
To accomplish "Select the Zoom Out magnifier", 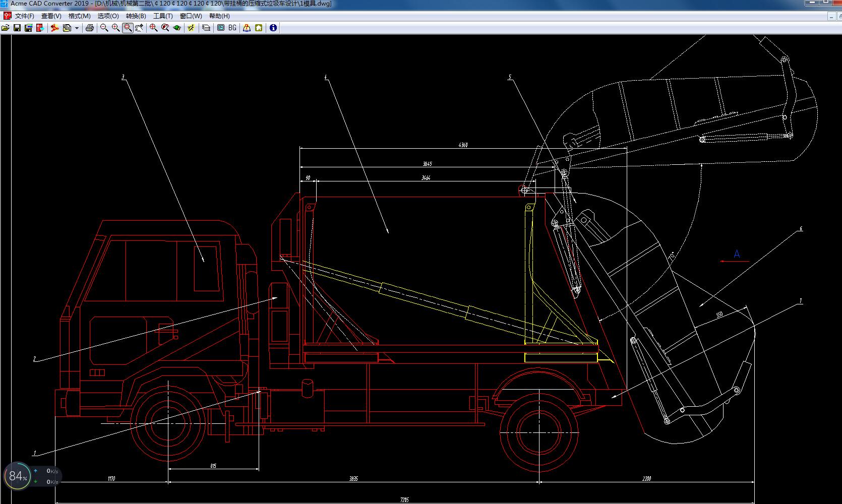I will click(x=104, y=28).
